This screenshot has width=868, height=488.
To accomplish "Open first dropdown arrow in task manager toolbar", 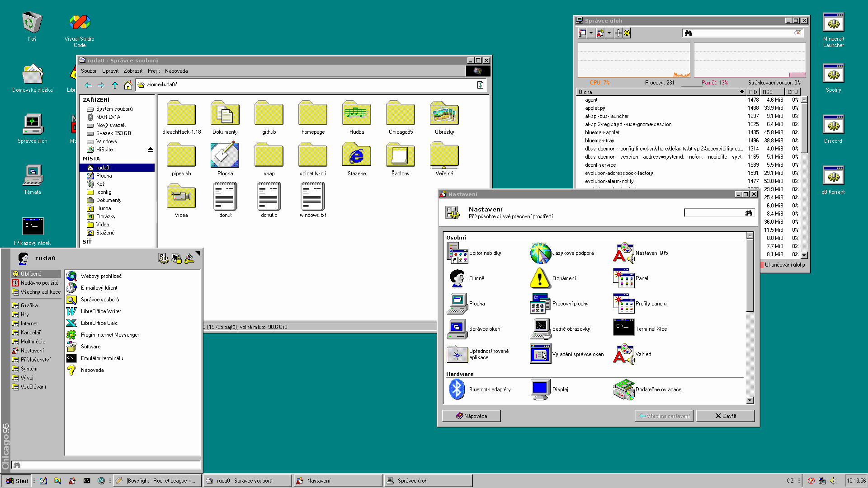I will point(591,33).
